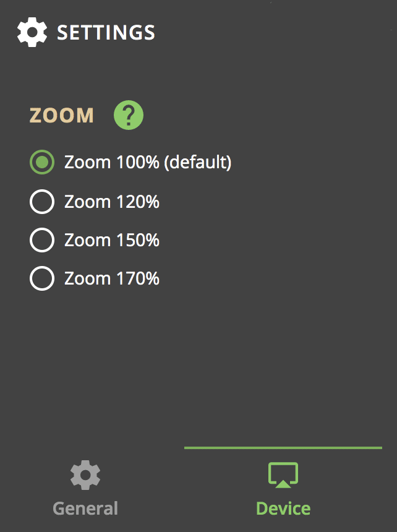Click the "Zoom 120%" option text
The height and width of the screenshot is (532, 397).
point(112,202)
